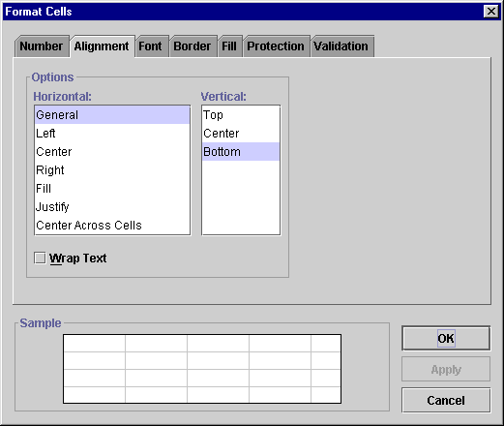
Task: Pick Fill in the Horizontal list
Action: pyautogui.click(x=112, y=189)
